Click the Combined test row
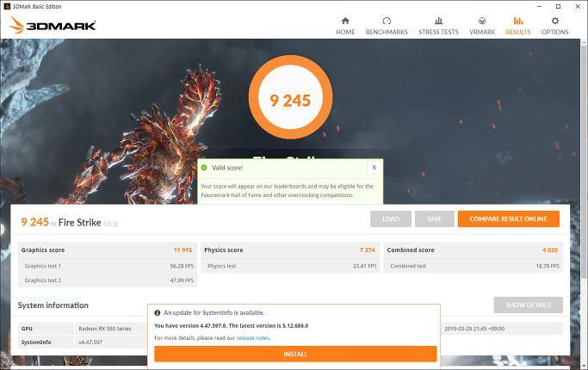Viewport: 588px width, 370px height. tap(473, 266)
